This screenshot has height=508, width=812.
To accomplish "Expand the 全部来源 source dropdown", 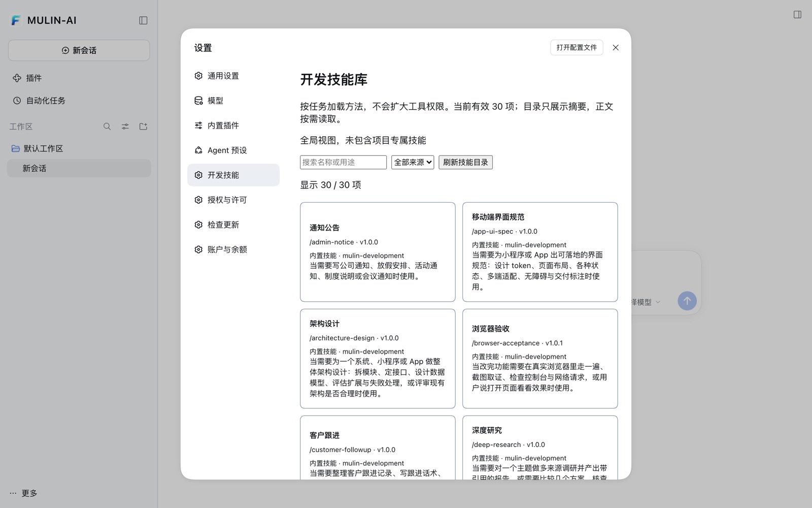I will tap(413, 162).
